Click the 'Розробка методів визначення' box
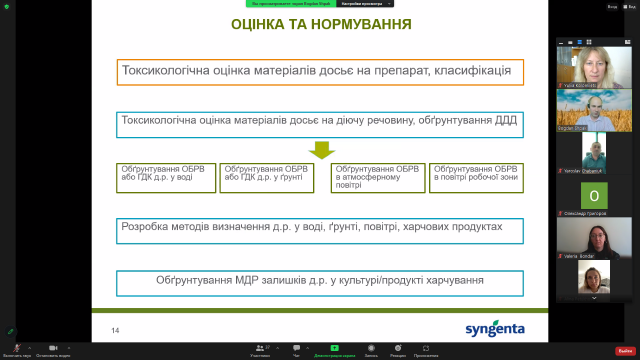Image resolution: width=640 pixels, height=360 pixels. [x=320, y=231]
